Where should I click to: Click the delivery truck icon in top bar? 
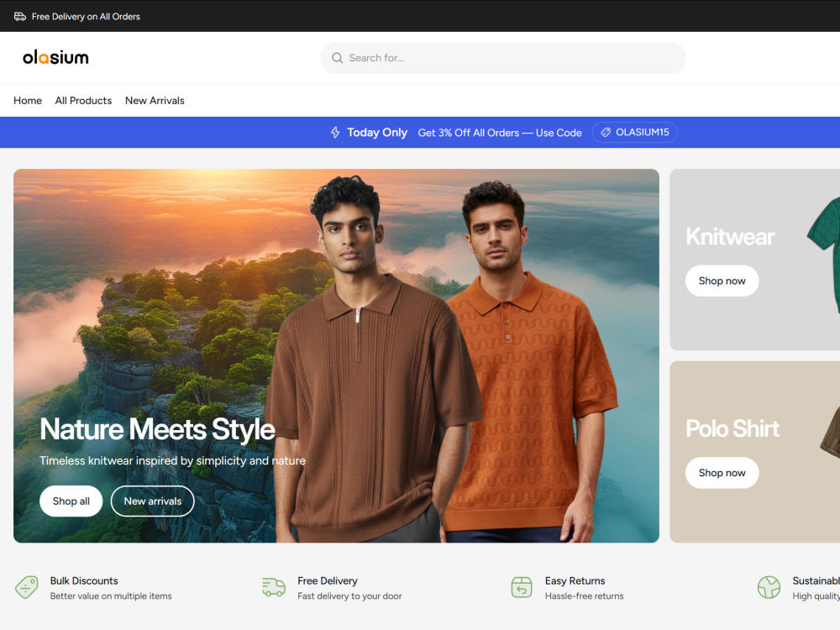(x=20, y=17)
